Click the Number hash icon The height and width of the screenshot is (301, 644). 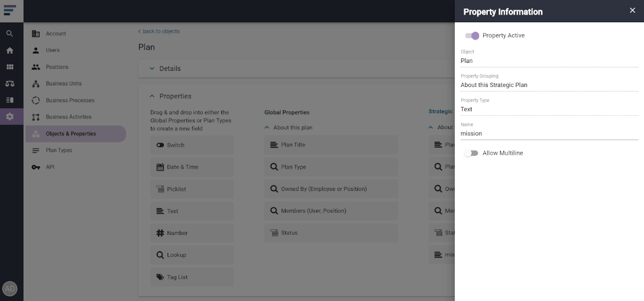click(160, 233)
